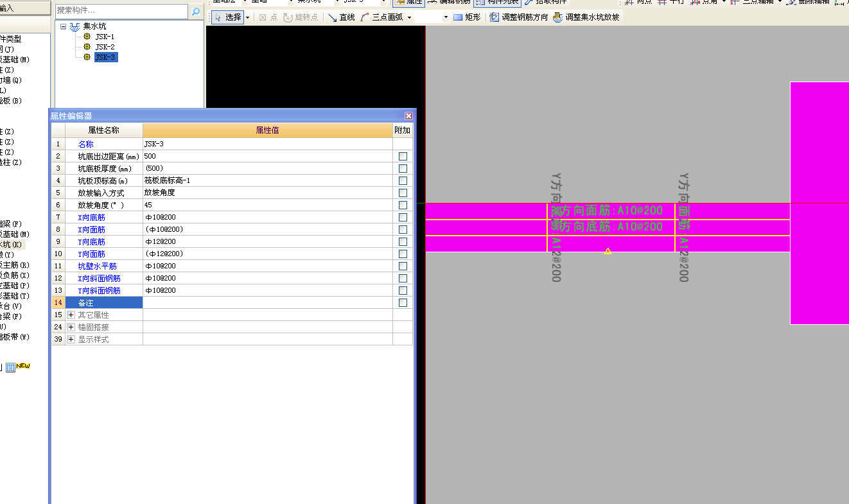Click the 名称 value cell JSK-3

point(268,144)
